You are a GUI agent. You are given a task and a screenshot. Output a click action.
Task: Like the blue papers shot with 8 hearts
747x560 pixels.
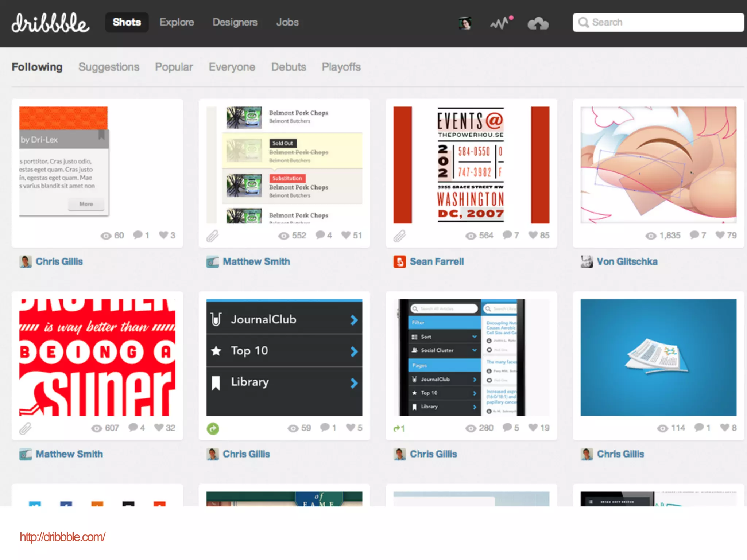point(725,427)
